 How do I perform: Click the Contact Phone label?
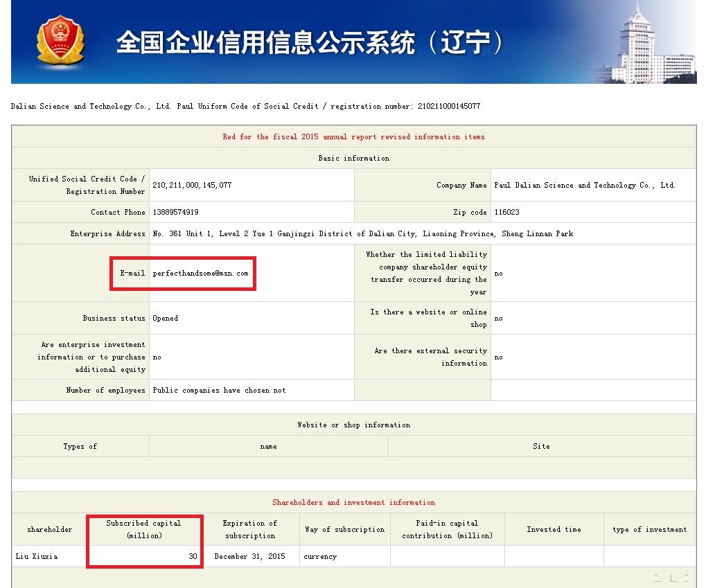tap(118, 212)
